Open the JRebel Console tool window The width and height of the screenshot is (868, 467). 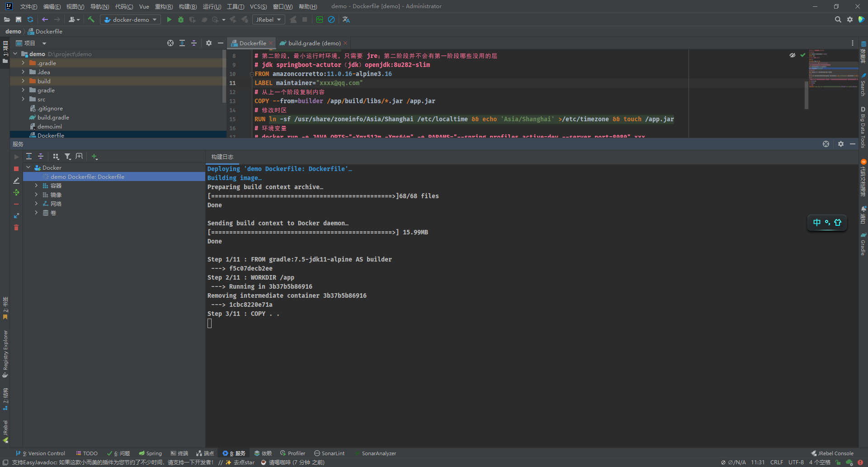tap(832, 453)
